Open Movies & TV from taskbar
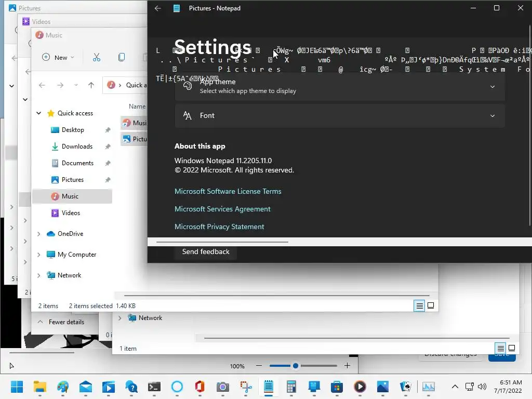 (108, 387)
